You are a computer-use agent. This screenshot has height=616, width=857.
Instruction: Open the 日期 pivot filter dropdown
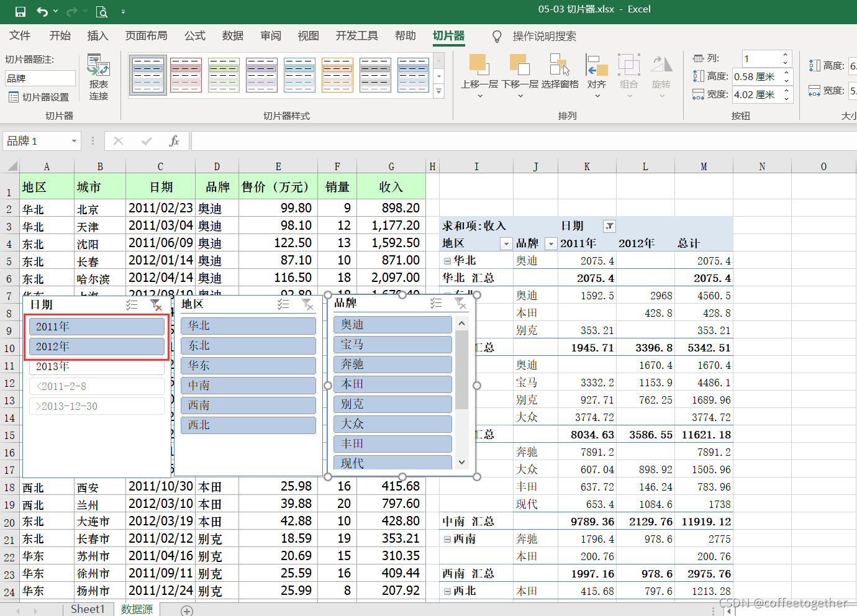[x=610, y=226]
